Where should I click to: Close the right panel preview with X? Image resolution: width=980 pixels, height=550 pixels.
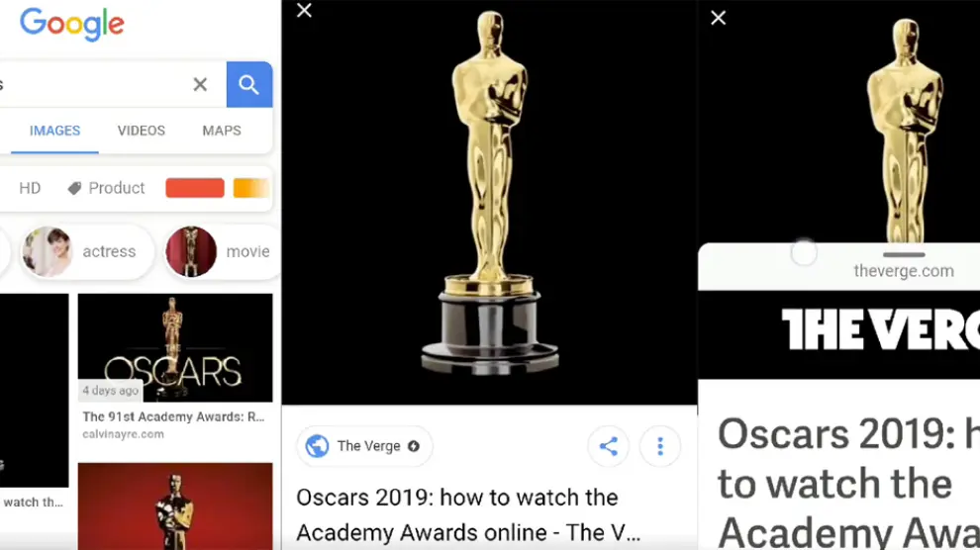[718, 18]
